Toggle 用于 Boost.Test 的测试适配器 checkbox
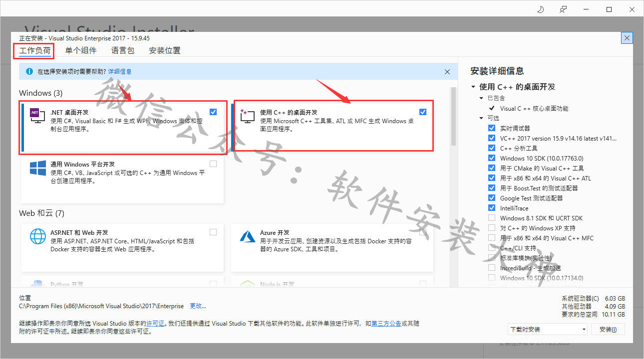Screen dimensions: 644x359 click(492, 188)
